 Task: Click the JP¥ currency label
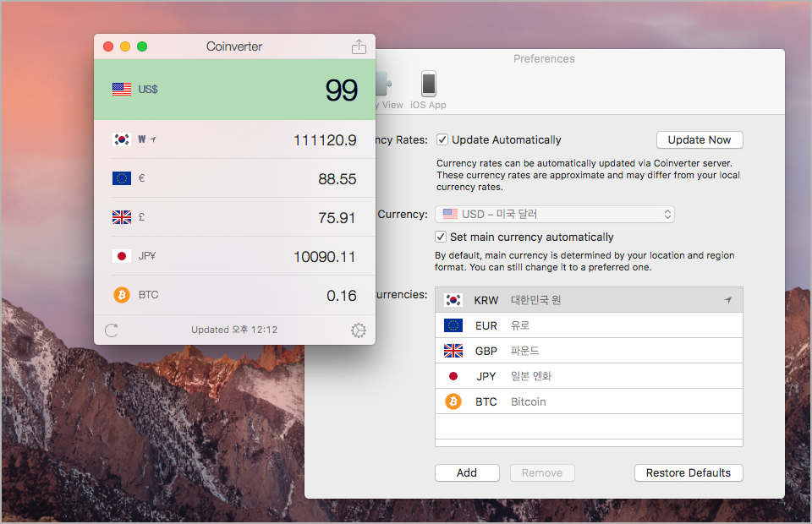[147, 255]
